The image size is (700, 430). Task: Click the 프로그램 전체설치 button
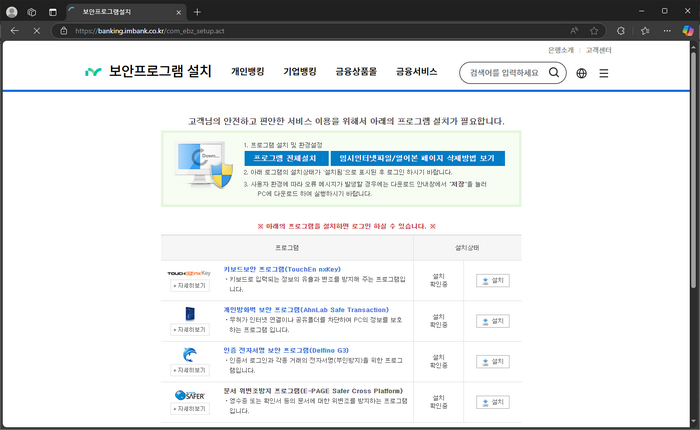(x=286, y=158)
